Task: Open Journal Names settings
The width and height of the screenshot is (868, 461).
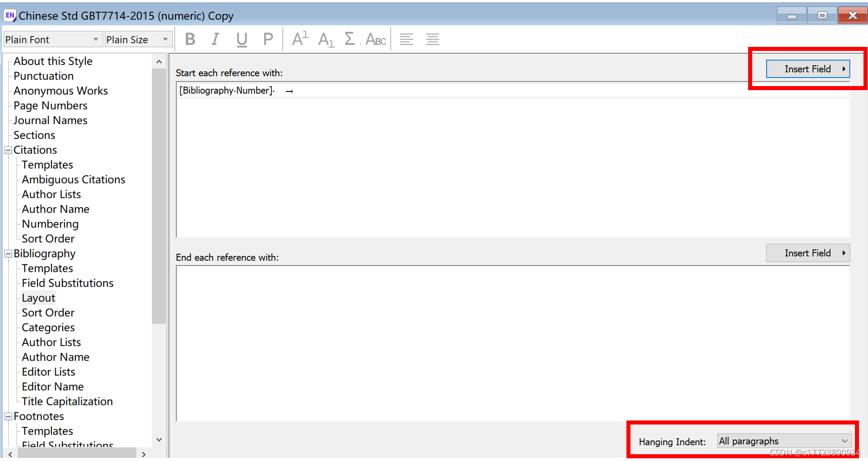Action: pyautogui.click(x=50, y=120)
